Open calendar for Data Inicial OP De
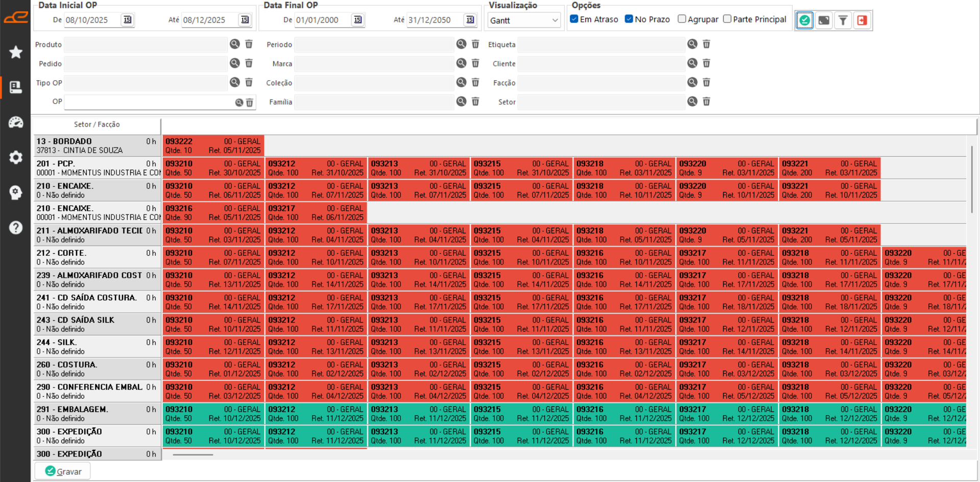This screenshot has width=980, height=482. coord(127,20)
